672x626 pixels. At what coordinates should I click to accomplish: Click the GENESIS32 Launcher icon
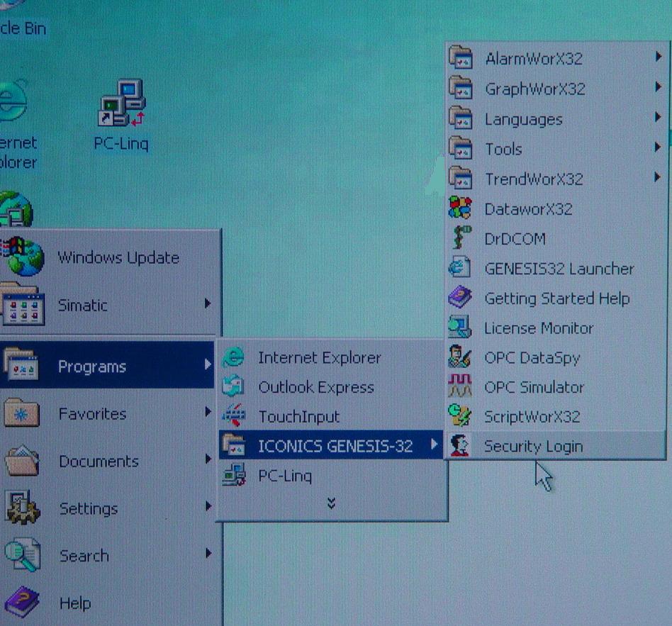(x=459, y=267)
